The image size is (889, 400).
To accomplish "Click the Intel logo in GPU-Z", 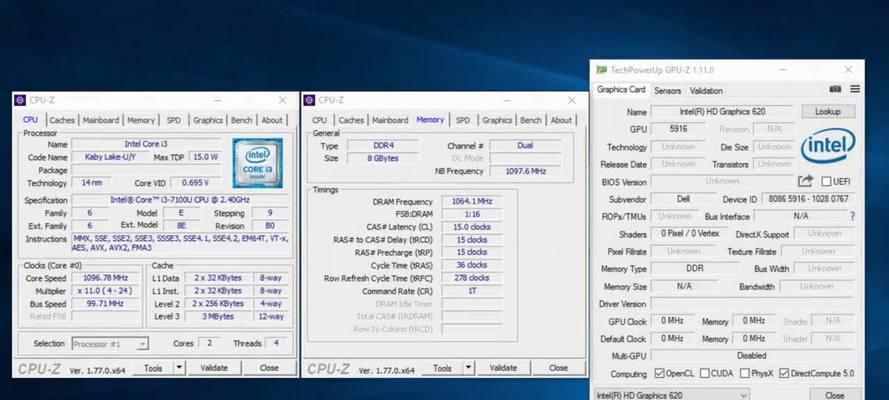I will [828, 146].
